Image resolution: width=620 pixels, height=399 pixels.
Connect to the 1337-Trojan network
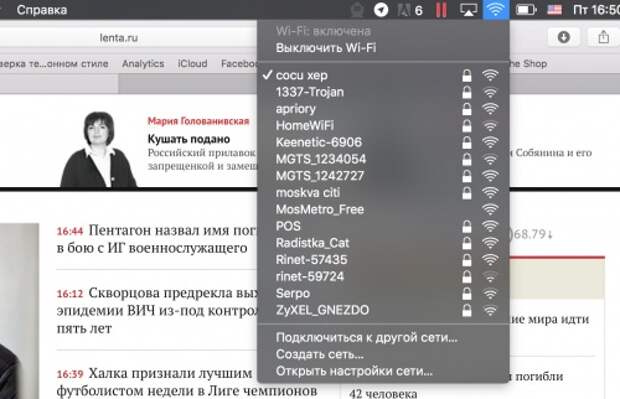point(383,92)
